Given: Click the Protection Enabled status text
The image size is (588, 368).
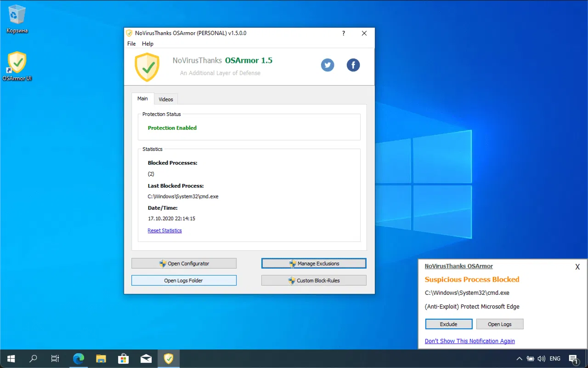Looking at the screenshot, I should (x=172, y=128).
